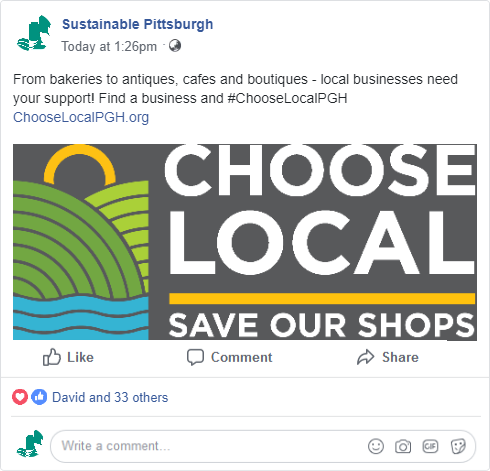490x471 pixels.
Task: Insert a GIF into the comment
Action: (430, 446)
